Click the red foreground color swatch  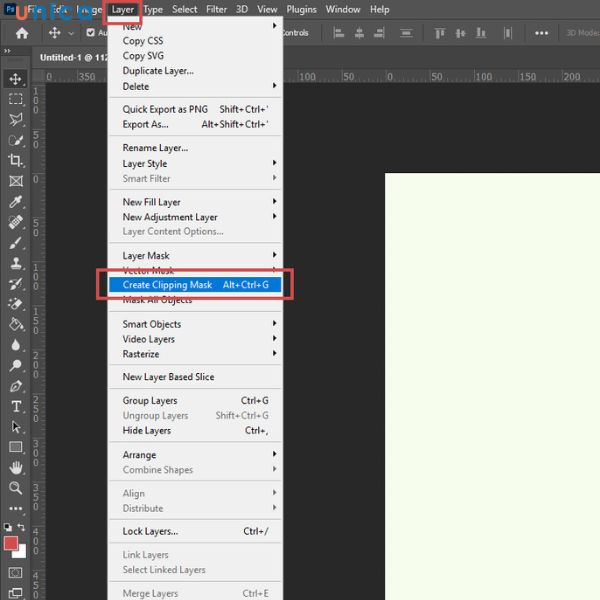coord(12,543)
